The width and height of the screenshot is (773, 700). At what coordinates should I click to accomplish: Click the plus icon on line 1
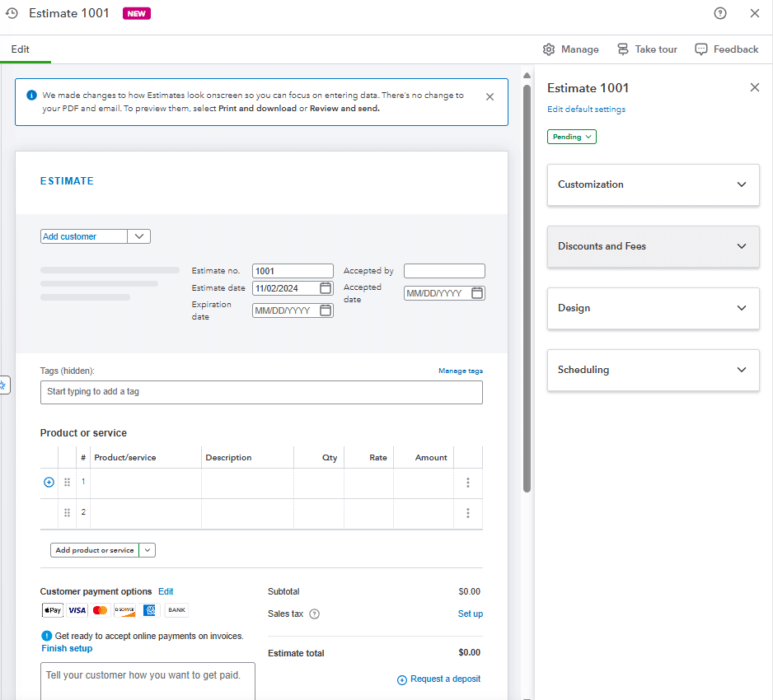pos(49,483)
